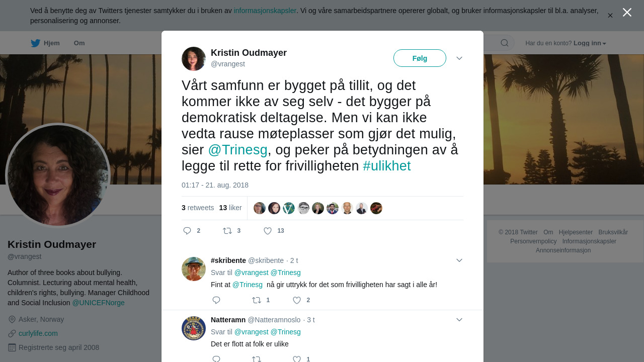Expand the main tweet options chevron
Image resolution: width=644 pixels, height=362 pixels.
pos(459,58)
